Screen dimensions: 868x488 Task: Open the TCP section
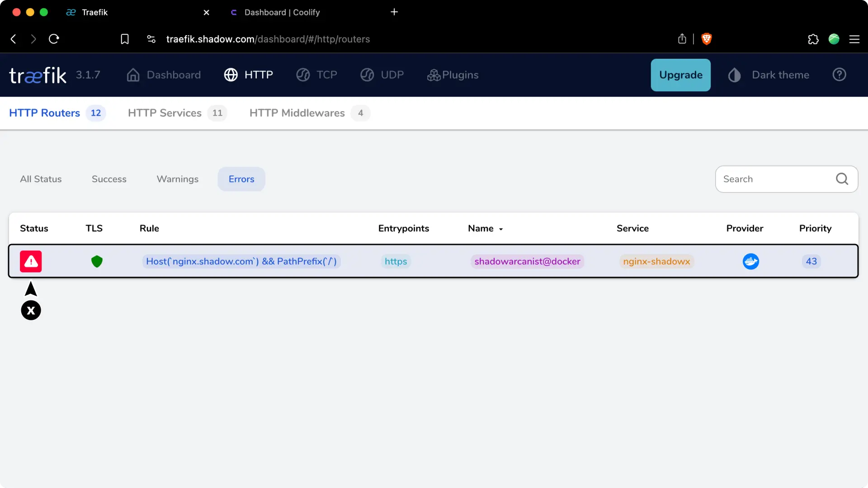(x=316, y=75)
